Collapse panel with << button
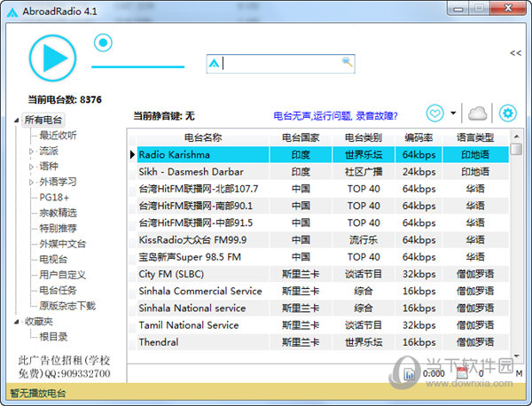This screenshot has width=532, height=406. [x=515, y=53]
